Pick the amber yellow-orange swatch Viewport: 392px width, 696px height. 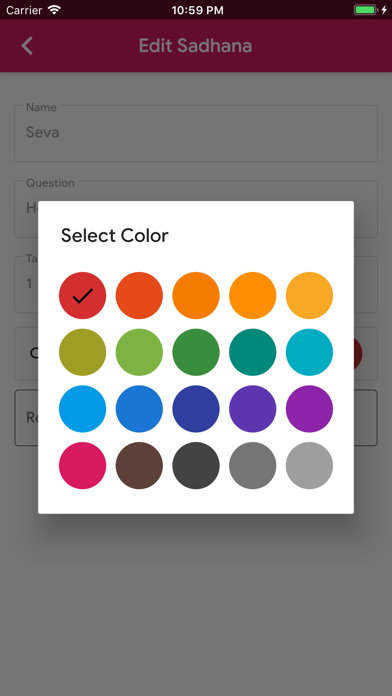click(309, 296)
